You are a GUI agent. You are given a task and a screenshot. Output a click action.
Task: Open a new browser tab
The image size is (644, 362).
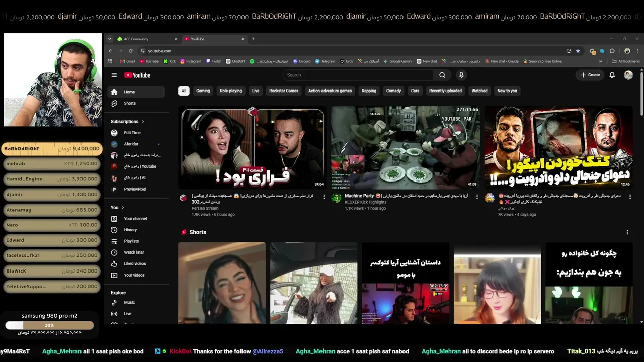coord(253,39)
